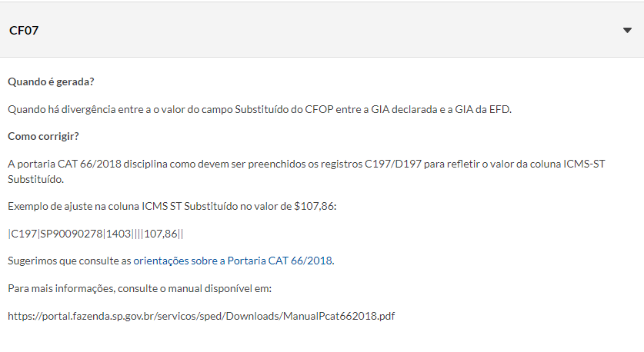
Task: Click the 'Exemplo de ajuste na coluna' line
Action: [172, 207]
